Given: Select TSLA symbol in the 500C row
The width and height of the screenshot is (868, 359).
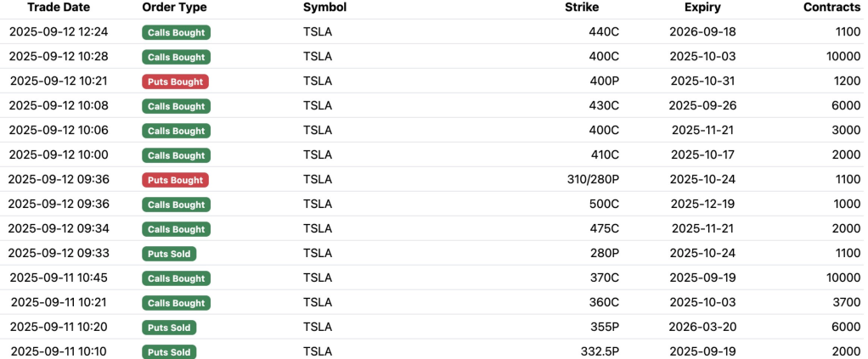Looking at the screenshot, I should pyautogui.click(x=317, y=205).
